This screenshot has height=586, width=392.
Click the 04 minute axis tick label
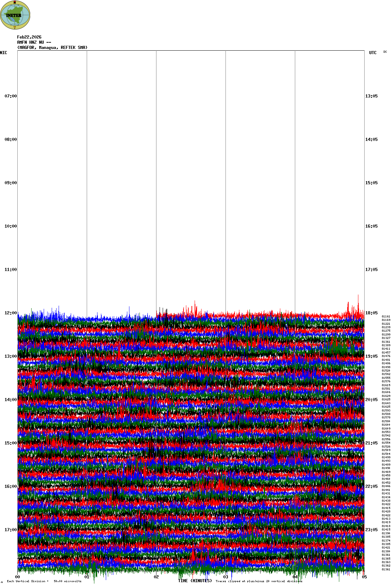tap(295, 577)
